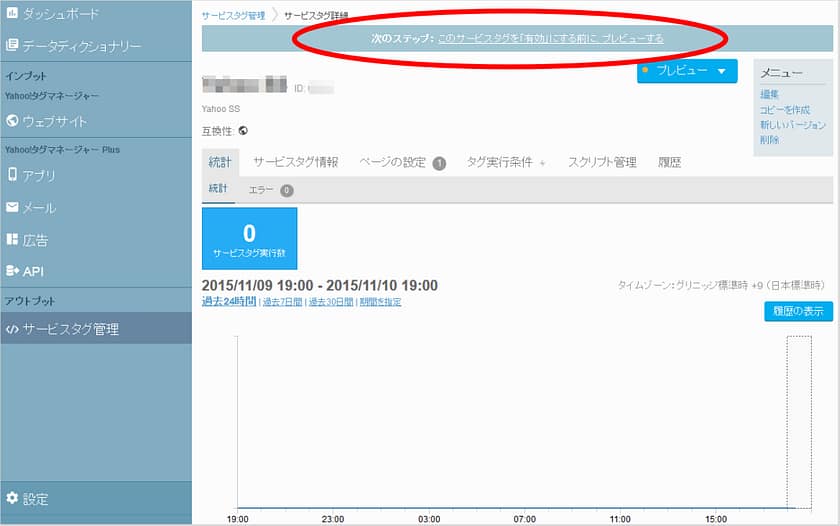Click the ダッシュボード chart icon in the sidebar
Viewport: 840px width, 526px height.
point(12,14)
